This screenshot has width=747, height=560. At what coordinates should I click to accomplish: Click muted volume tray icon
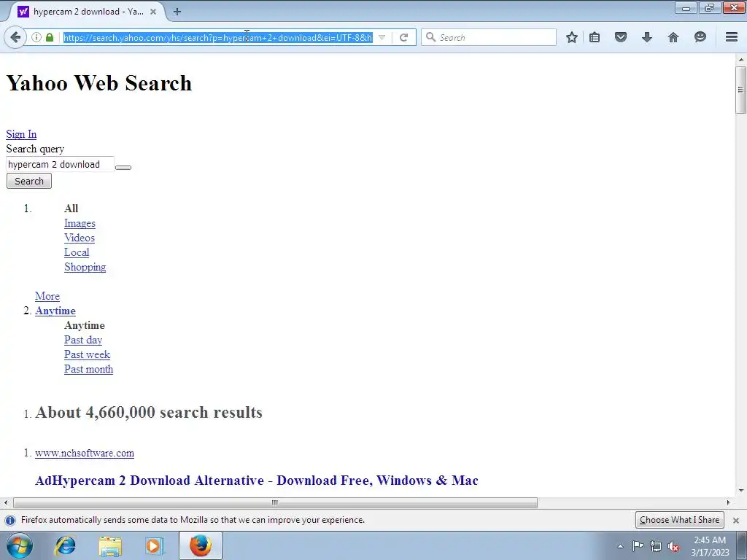(673, 546)
